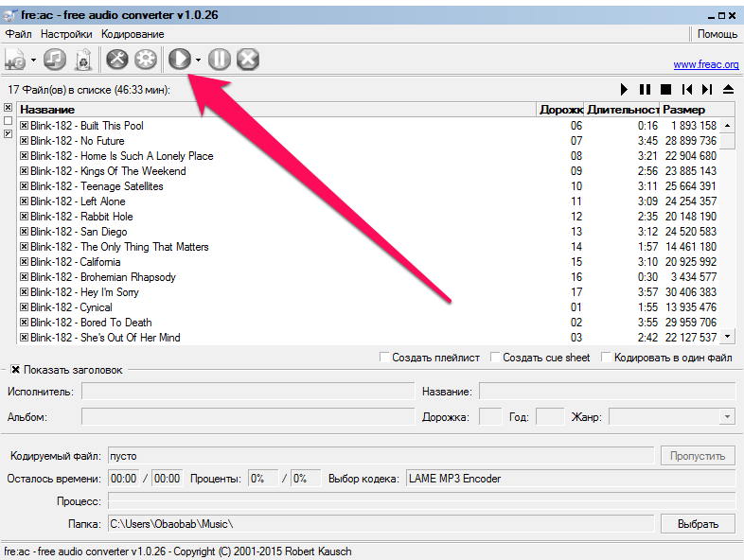Click the Дорожка number input field
The width and height of the screenshot is (744, 560).
click(490, 417)
